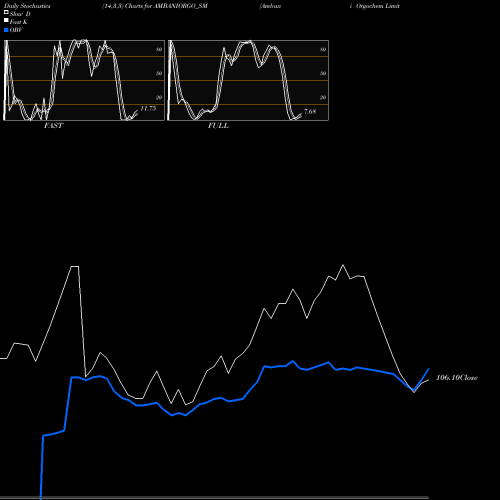The width and height of the screenshot is (500, 500).
Task: Select the 'Fast K' legend label
Action: (19, 22)
